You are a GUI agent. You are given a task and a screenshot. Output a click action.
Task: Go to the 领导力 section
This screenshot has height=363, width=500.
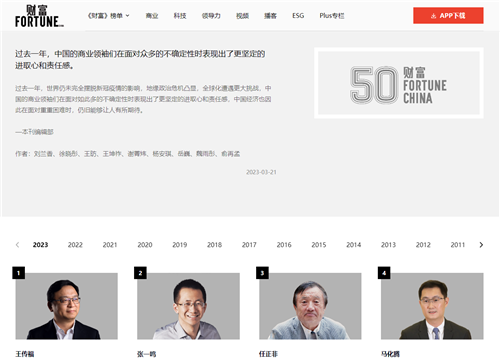[211, 16]
